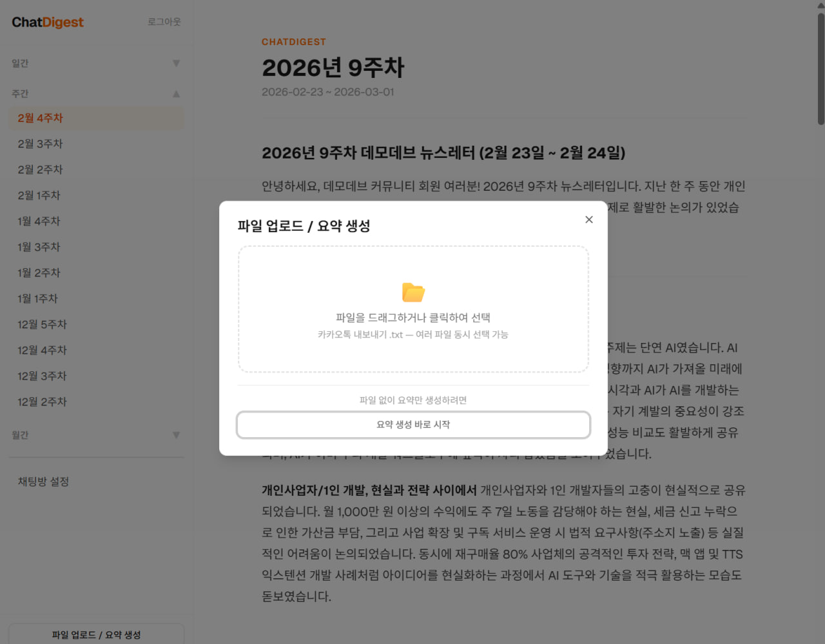This screenshot has height=644, width=825.
Task: Select 12월 2주차 weekly entry
Action: coord(42,402)
